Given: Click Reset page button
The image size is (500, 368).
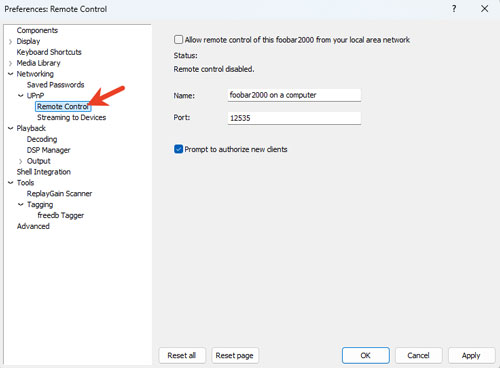Looking at the screenshot, I should pos(235,355).
